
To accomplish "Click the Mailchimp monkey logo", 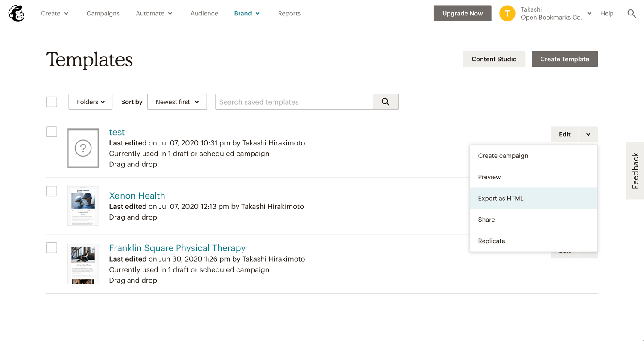I will [x=16, y=13].
